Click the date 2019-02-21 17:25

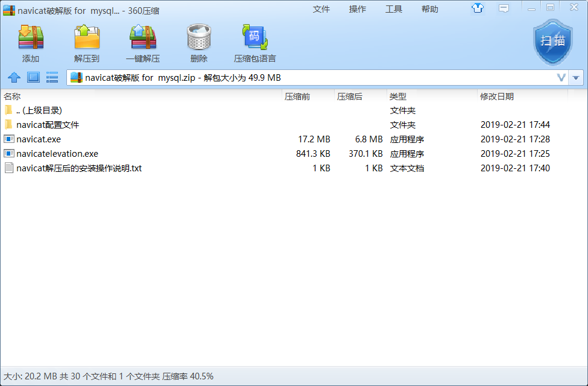click(x=515, y=154)
